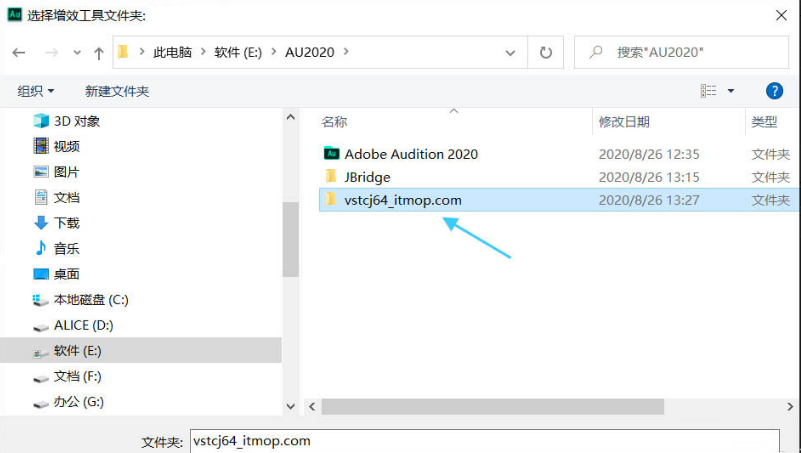Open help with the question mark icon

pyautogui.click(x=774, y=91)
